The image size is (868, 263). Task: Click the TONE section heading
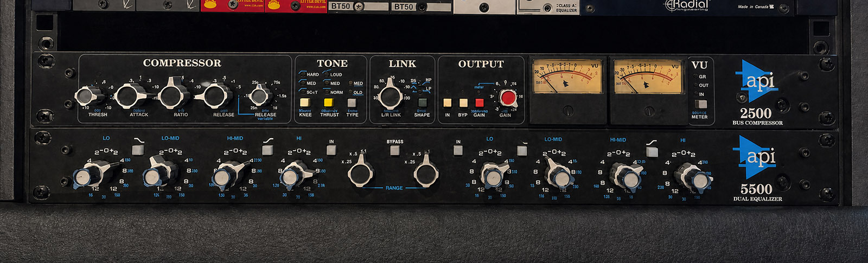(x=332, y=63)
